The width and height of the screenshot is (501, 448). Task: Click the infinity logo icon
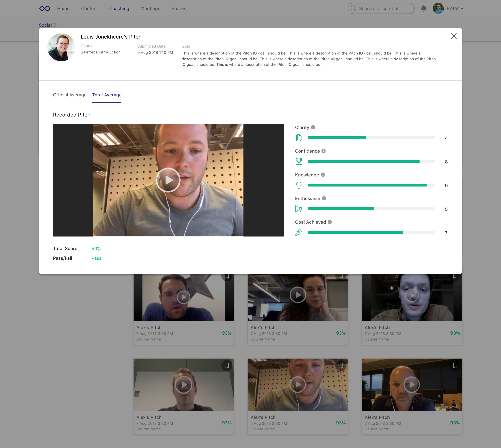point(44,8)
